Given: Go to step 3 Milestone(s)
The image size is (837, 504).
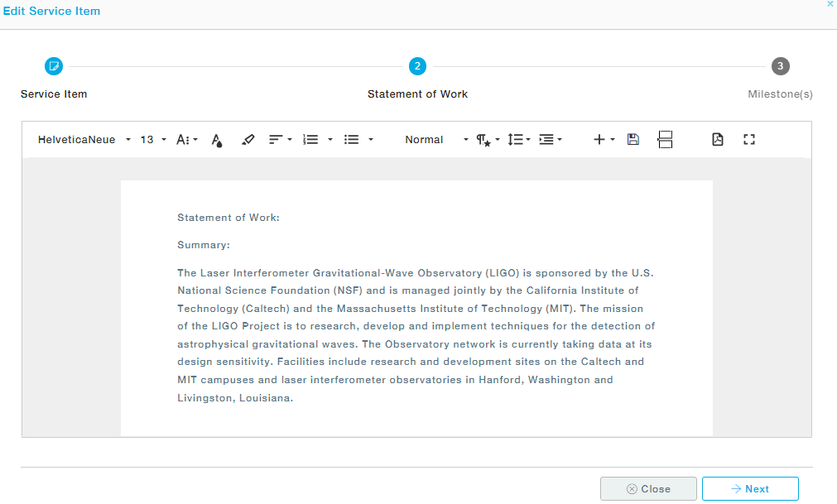Looking at the screenshot, I should [x=780, y=66].
